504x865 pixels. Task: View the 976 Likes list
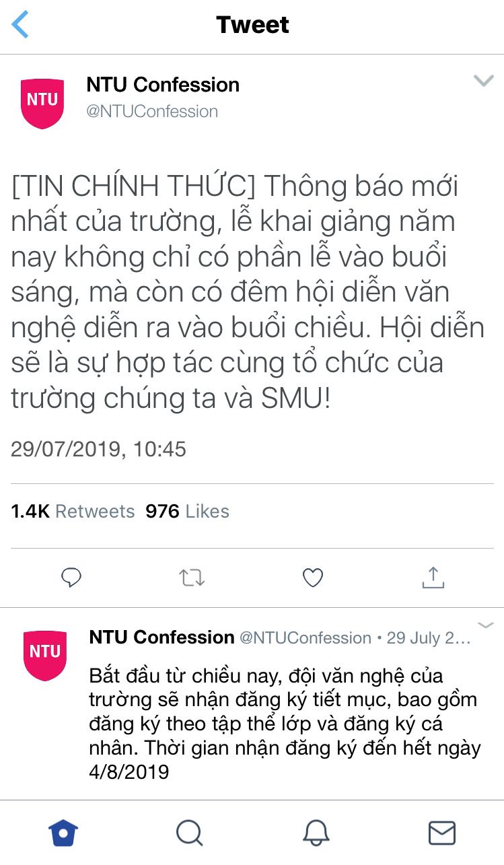point(187,512)
